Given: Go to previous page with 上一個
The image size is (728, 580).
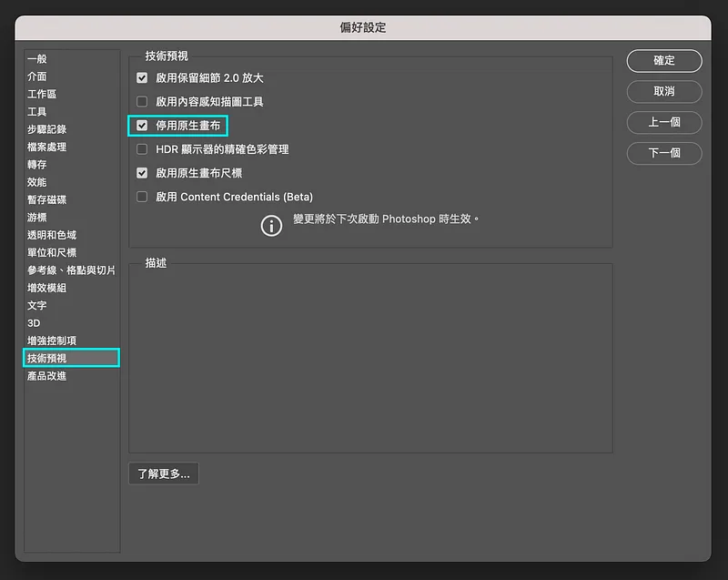Looking at the screenshot, I should [664, 122].
